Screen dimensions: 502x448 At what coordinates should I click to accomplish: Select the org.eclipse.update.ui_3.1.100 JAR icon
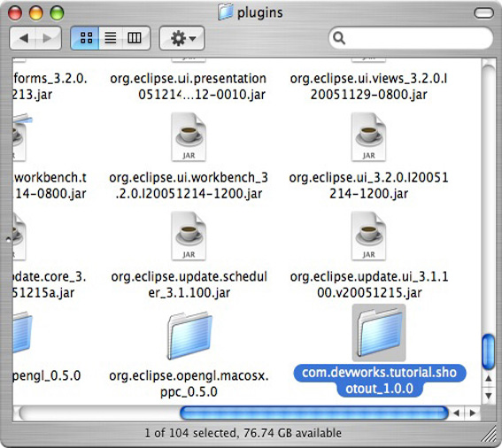tap(368, 236)
